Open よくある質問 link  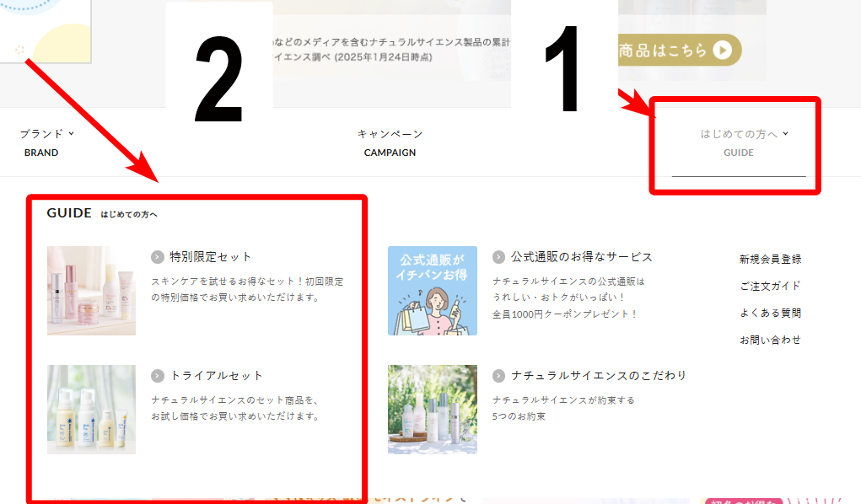770,313
